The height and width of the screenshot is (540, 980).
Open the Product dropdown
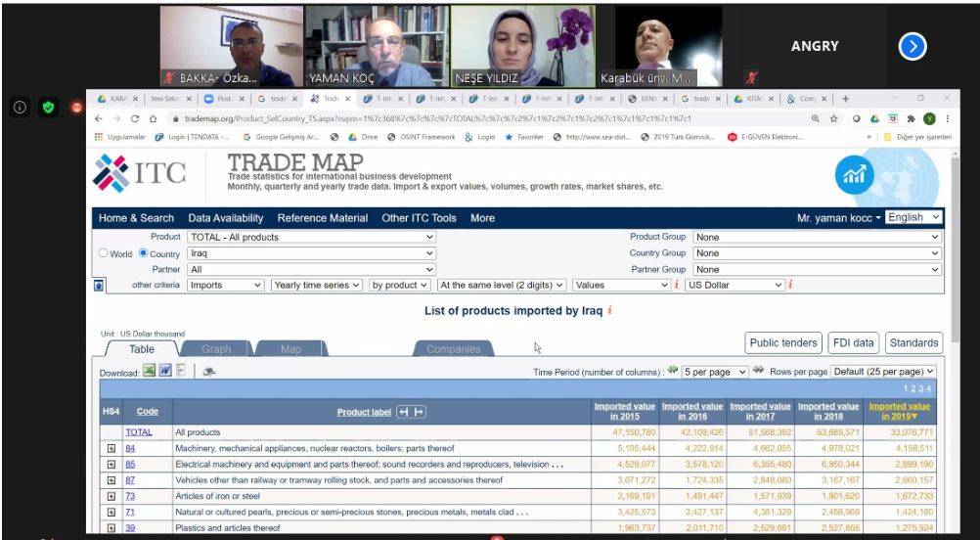(311, 237)
